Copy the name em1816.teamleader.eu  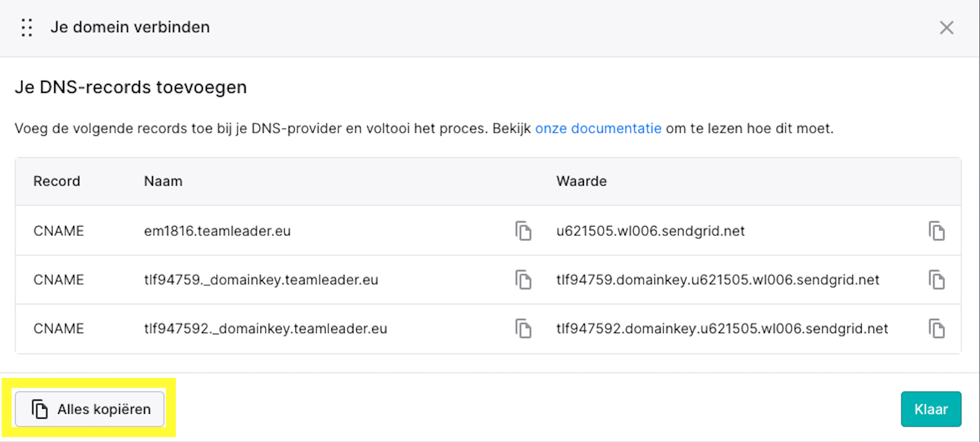tap(523, 231)
